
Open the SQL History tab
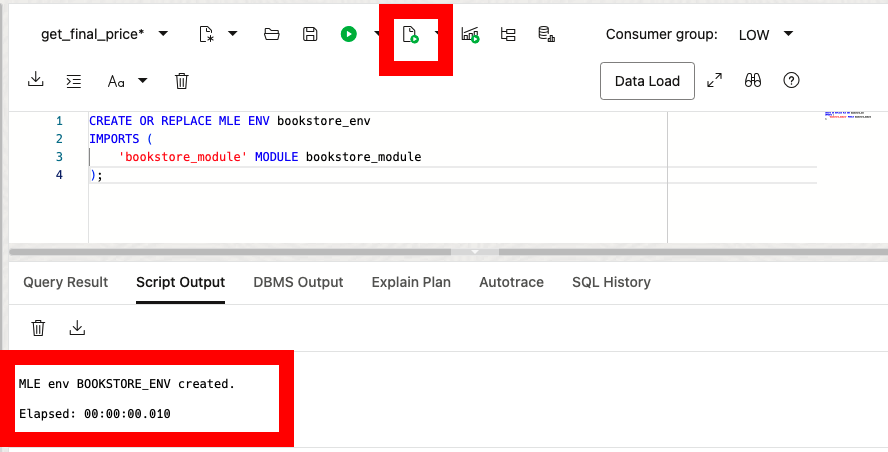click(x=611, y=282)
